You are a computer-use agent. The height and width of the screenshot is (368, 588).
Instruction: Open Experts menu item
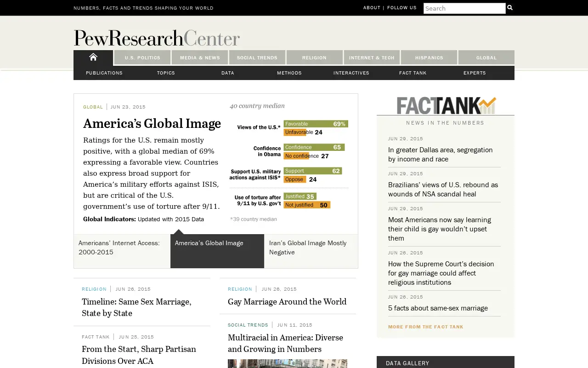[475, 73]
